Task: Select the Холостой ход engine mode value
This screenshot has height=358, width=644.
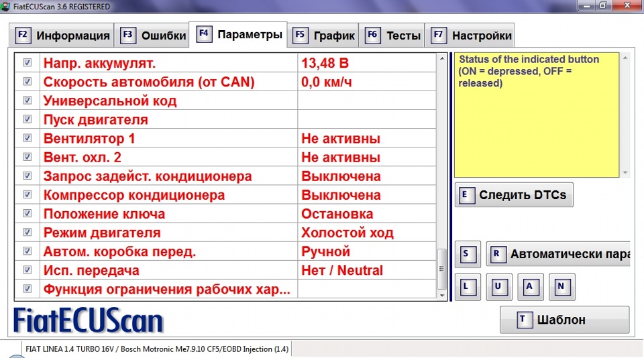Action: tap(347, 233)
